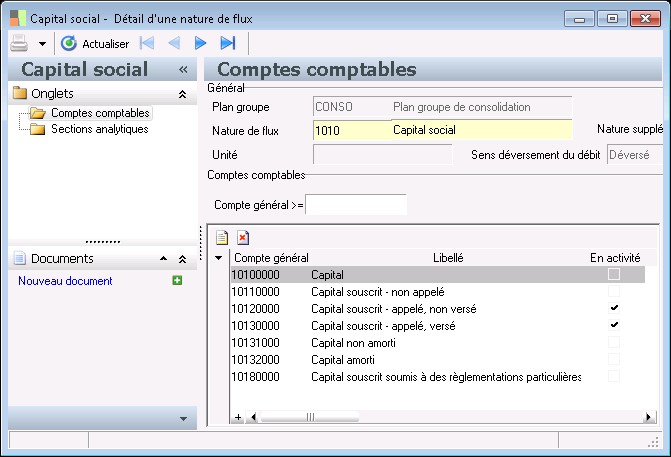This screenshot has height=457, width=671.
Task: Select label Capital amorti
Action: tap(343, 360)
